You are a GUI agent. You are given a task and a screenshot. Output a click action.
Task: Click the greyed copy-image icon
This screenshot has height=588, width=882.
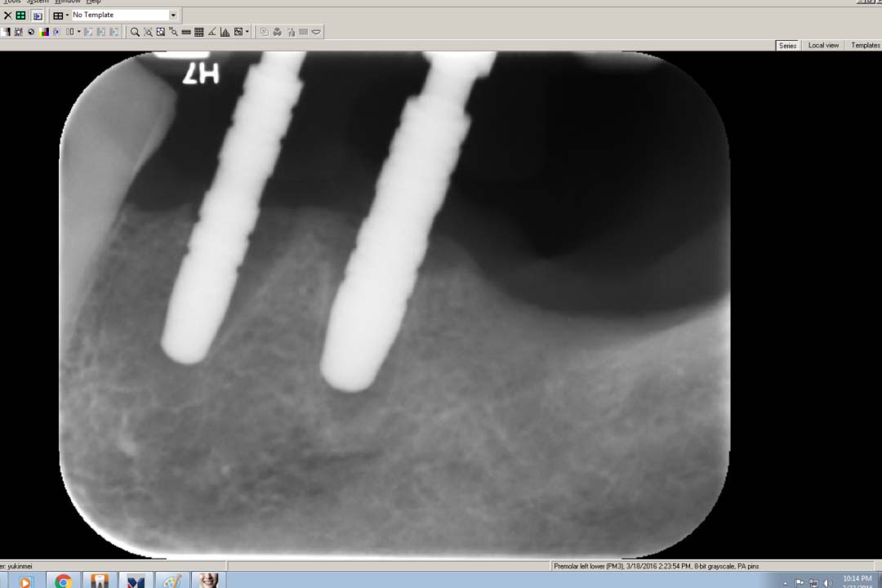click(x=265, y=32)
